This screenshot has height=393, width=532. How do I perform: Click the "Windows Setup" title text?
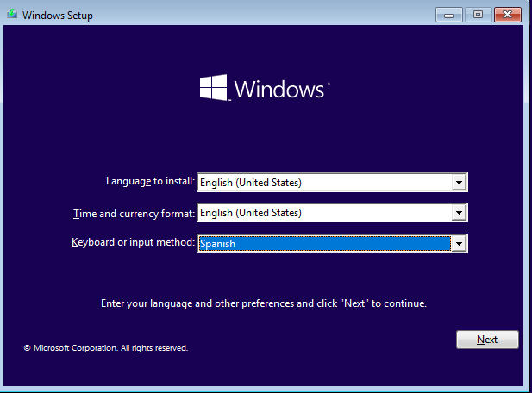click(57, 16)
